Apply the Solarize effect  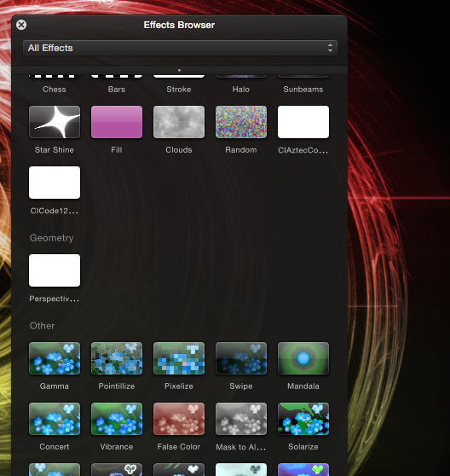(x=303, y=419)
